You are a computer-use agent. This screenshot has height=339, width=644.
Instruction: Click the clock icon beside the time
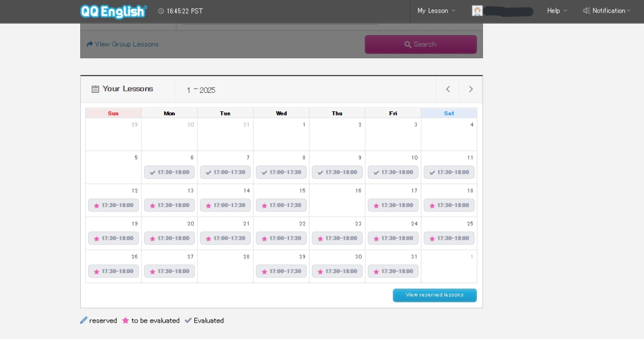tap(161, 11)
